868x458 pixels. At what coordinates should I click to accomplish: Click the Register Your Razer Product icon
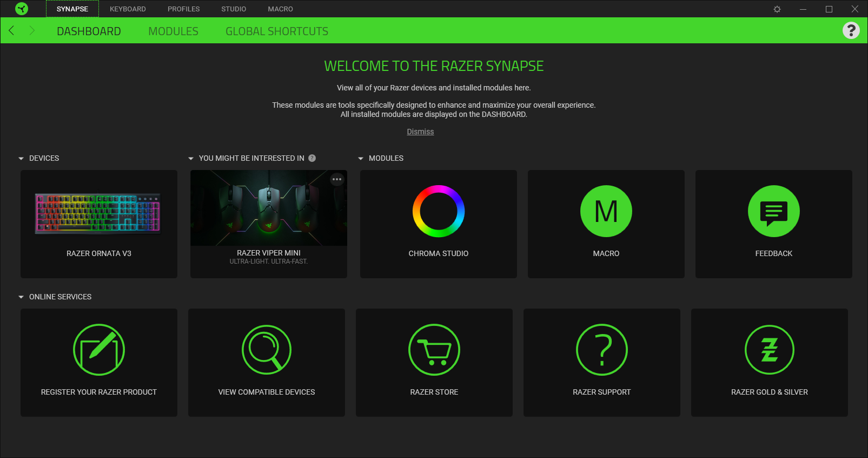click(x=99, y=350)
